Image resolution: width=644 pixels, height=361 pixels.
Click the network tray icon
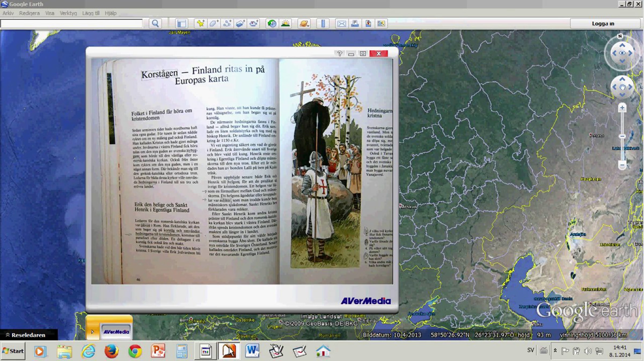(x=599, y=351)
